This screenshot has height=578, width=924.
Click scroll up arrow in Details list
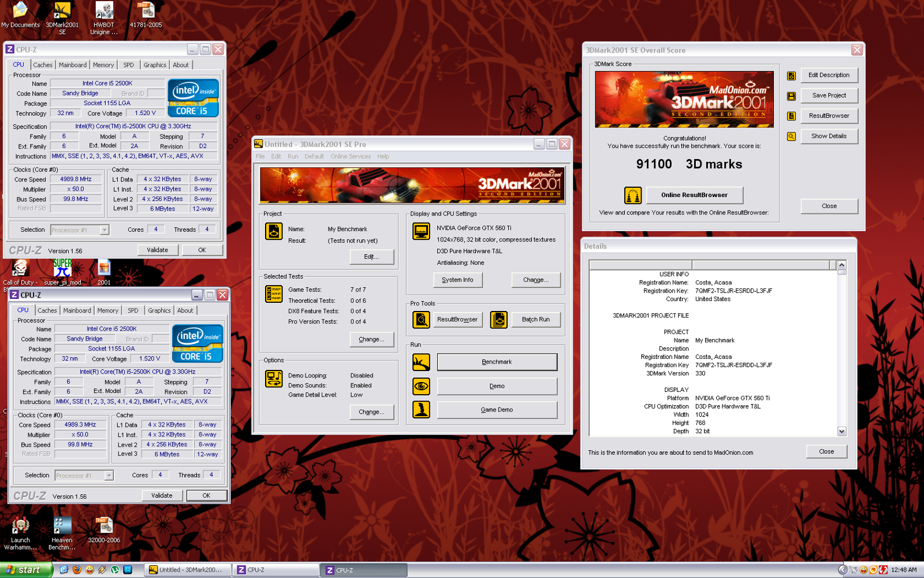(841, 265)
